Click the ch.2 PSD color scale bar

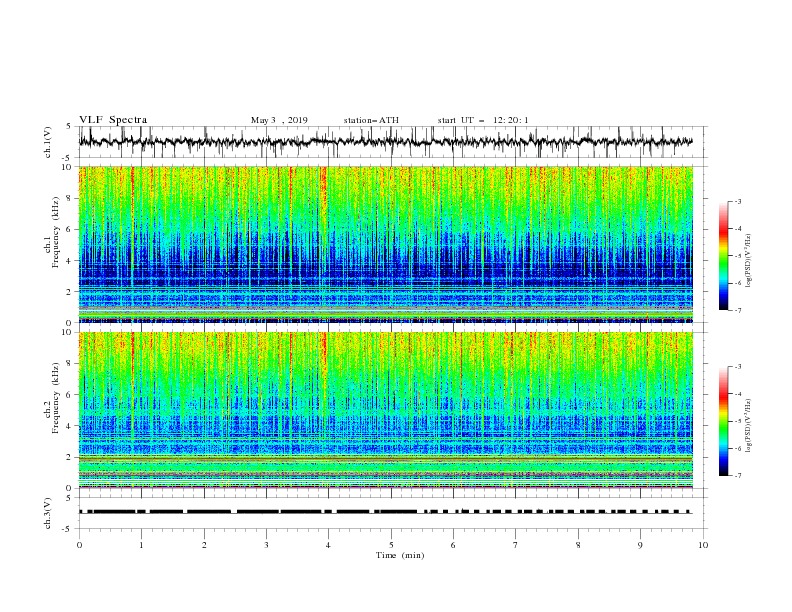tap(723, 421)
